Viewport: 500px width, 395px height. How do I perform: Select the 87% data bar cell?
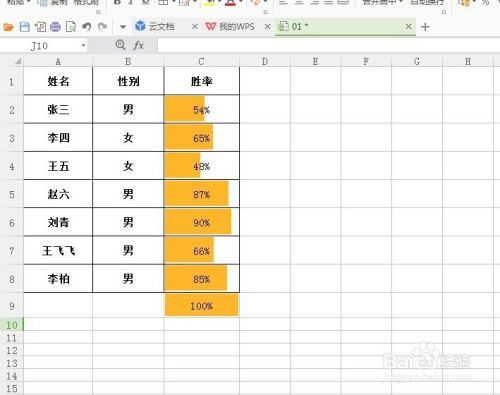(201, 194)
